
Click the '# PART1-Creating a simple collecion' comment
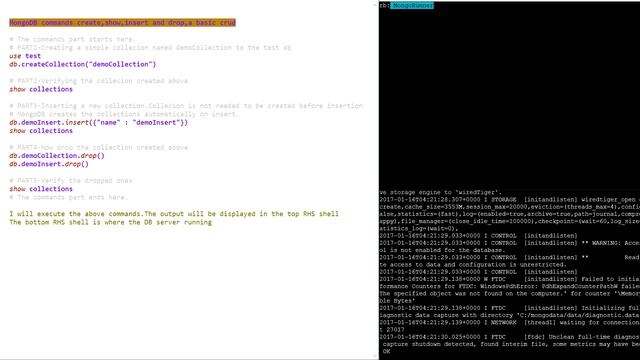(150, 47)
